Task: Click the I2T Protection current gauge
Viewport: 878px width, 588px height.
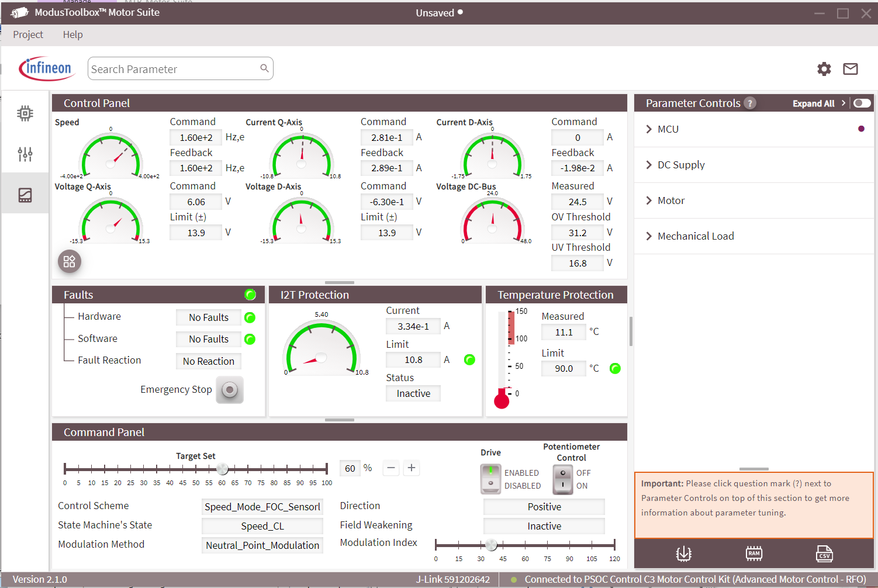Action: click(321, 347)
